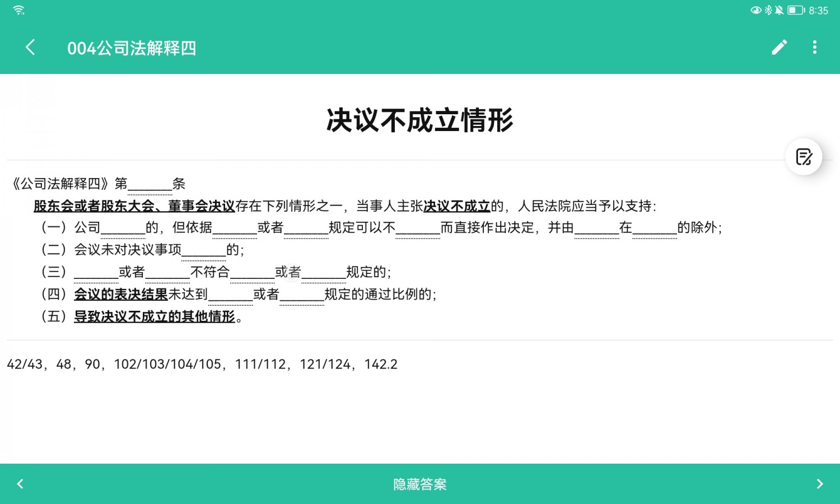The image size is (840, 504).
Task: Tap the battery indicator in status bar
Action: [795, 10]
